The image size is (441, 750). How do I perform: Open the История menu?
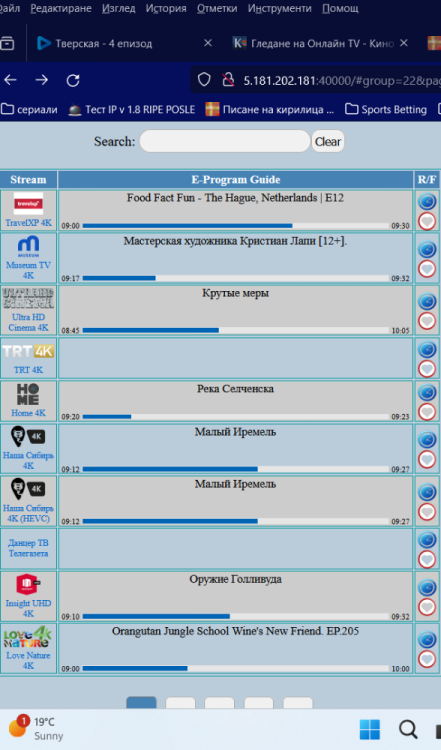[166, 8]
